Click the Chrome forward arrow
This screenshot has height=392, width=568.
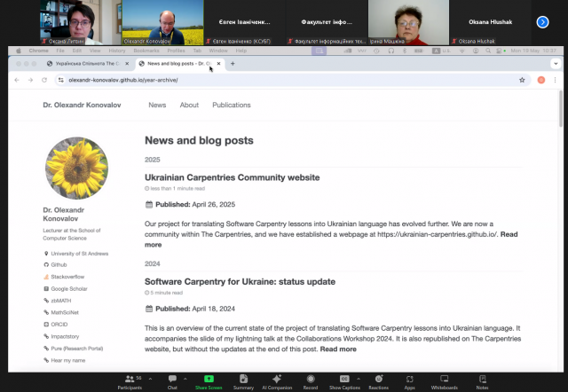pyautogui.click(x=30, y=80)
